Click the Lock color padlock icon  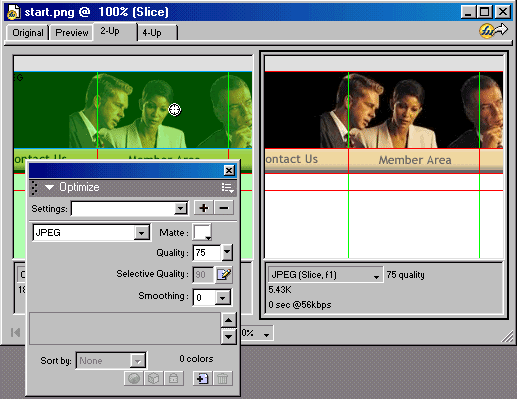[173, 378]
